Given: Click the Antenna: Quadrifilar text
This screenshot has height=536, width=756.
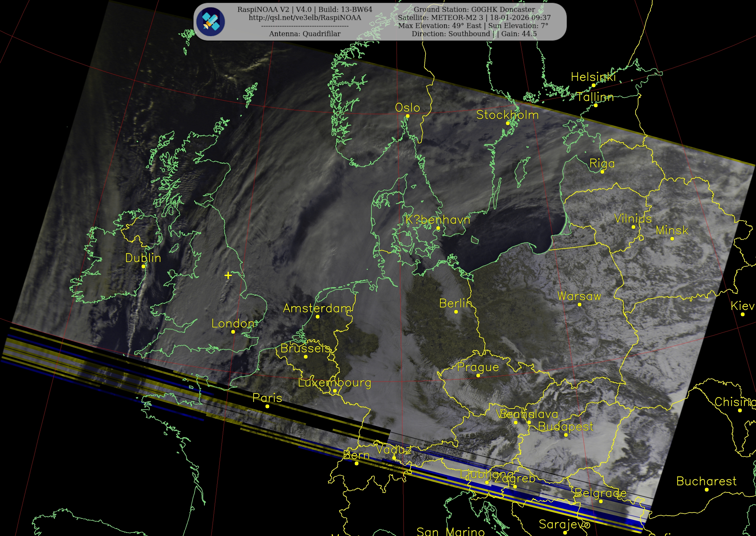Looking at the screenshot, I should tap(305, 34).
